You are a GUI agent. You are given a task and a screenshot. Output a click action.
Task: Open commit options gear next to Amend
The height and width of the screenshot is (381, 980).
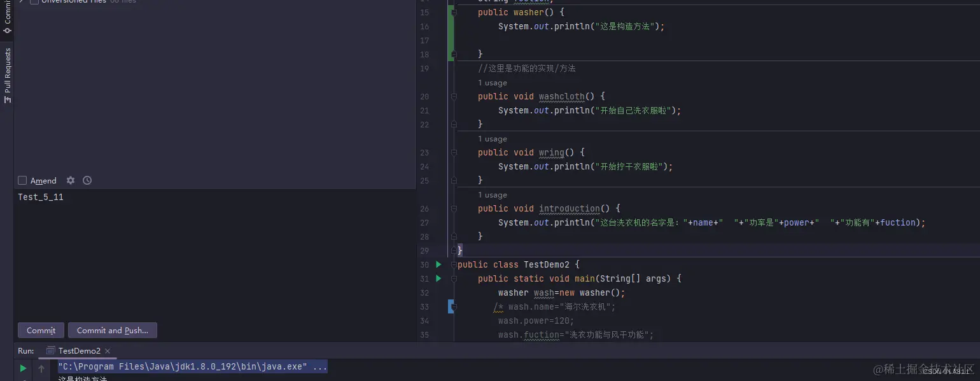pyautogui.click(x=71, y=180)
